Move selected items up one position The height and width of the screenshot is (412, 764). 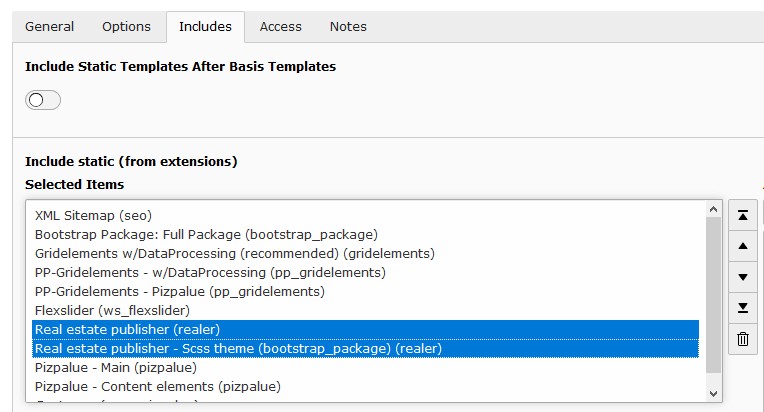743,246
